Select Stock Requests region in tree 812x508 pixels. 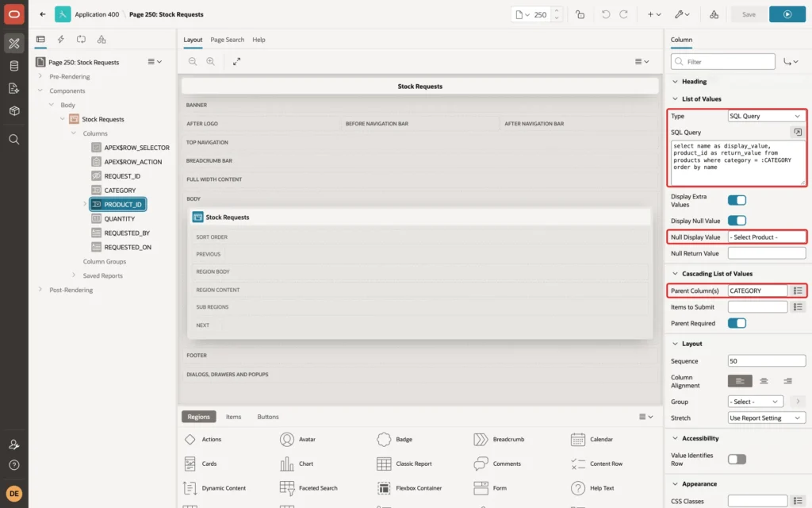(x=102, y=119)
